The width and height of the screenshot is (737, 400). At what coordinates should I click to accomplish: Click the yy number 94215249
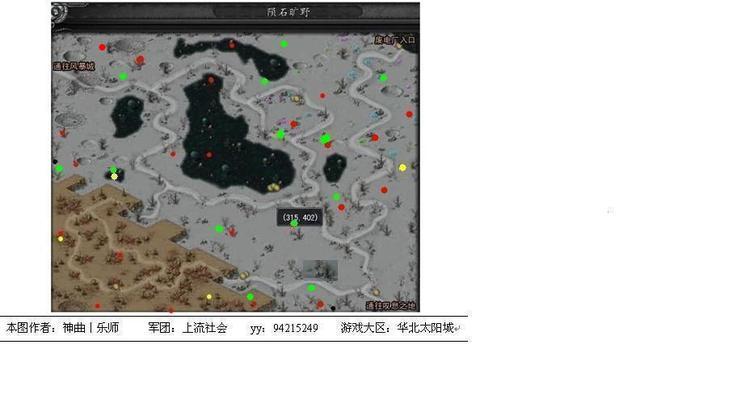tap(295, 328)
